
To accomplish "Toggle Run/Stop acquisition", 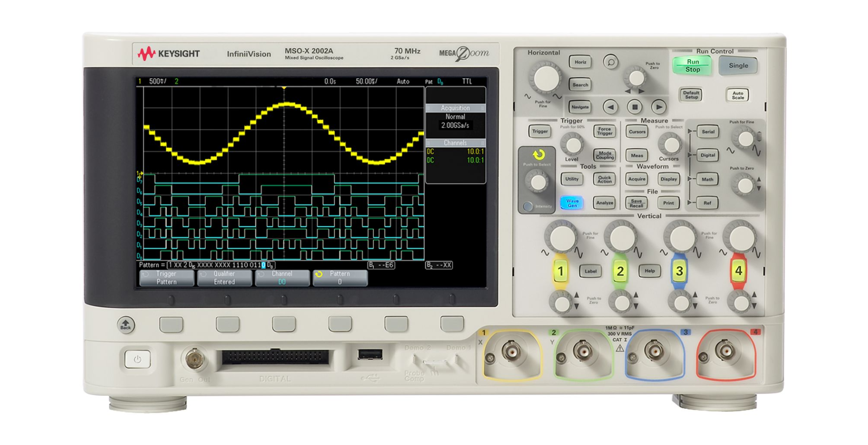I will (x=692, y=66).
